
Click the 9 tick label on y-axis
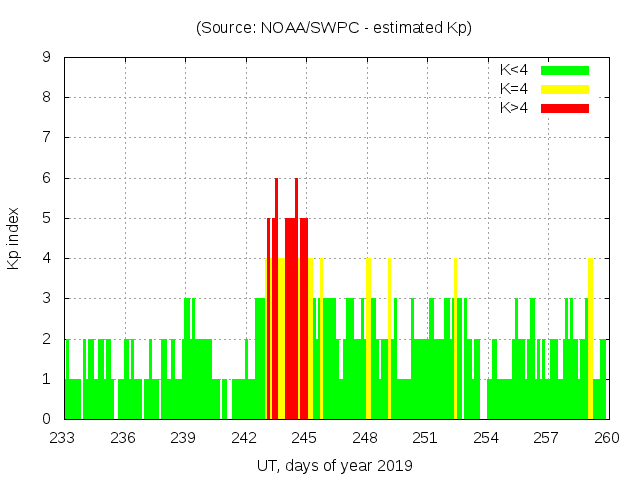click(x=46, y=58)
